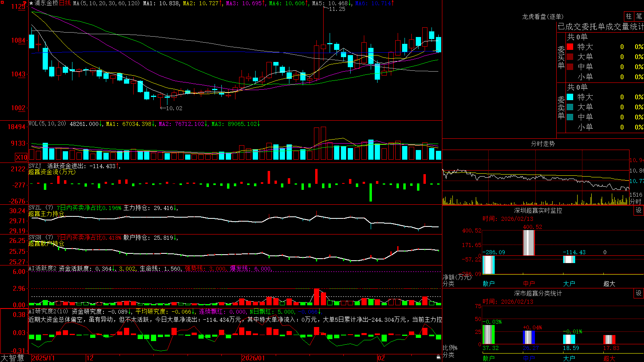The height and width of the screenshot is (362, 644).
Task: Click the 主力持仓: 29.416 value
Action: click(x=148, y=208)
